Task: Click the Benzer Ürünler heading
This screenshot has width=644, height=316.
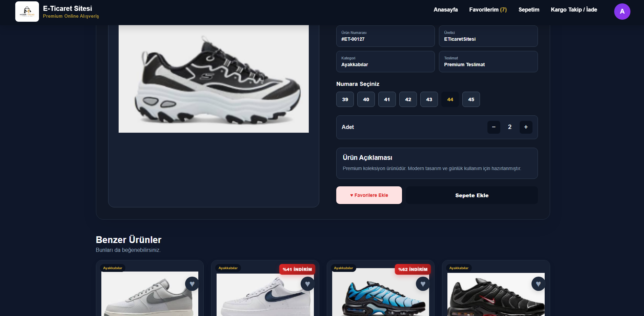Action: tap(129, 240)
